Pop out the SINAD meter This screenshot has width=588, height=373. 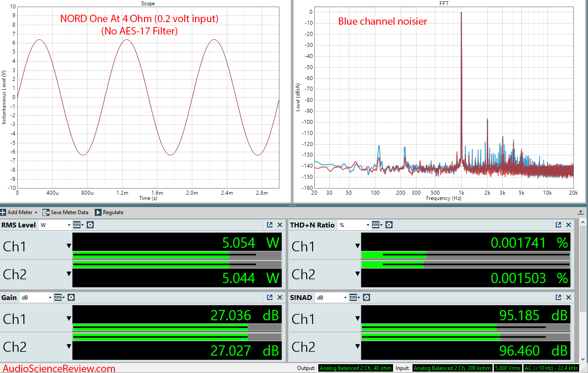pos(558,297)
